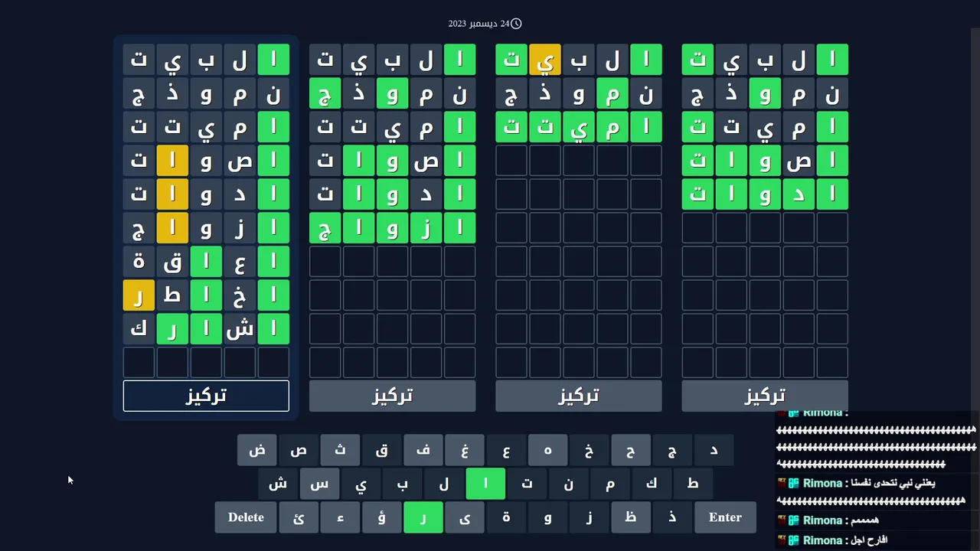Viewport: 980px width, 551px height.
Task: Tap the ق key on the keyboard
Action: (381, 450)
